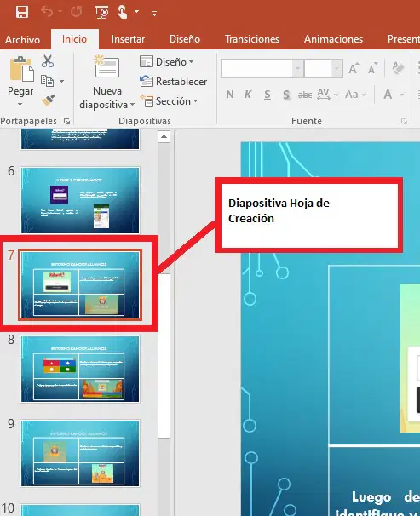Select slide 8 thumbnail
The width and height of the screenshot is (420, 516).
[x=80, y=369]
